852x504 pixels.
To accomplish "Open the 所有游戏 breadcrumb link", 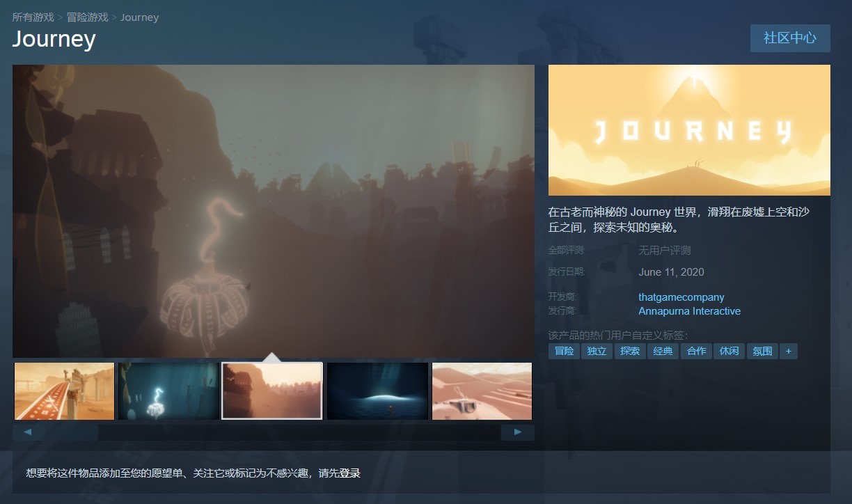I will point(33,17).
